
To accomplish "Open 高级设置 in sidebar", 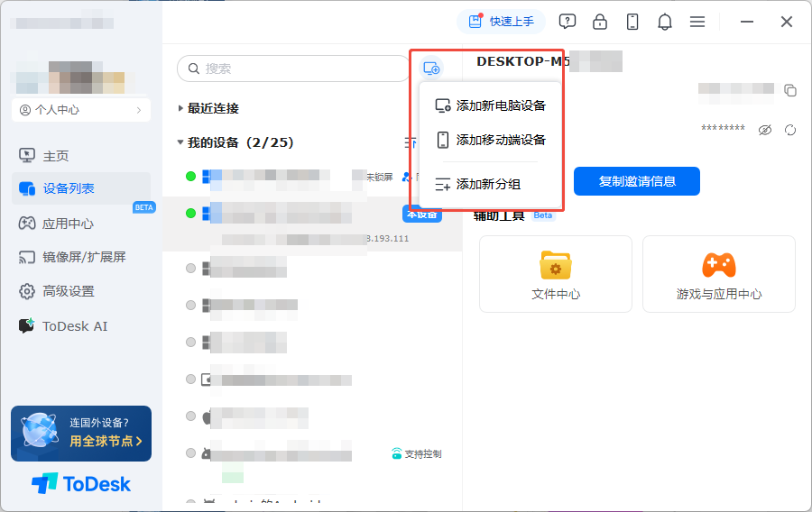I will point(81,291).
